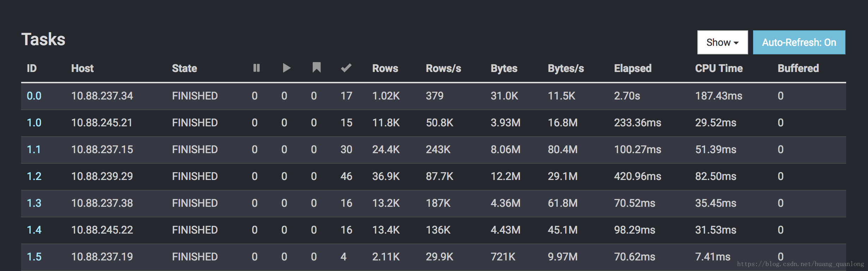Click completed splits count 46
The height and width of the screenshot is (271, 868).
[346, 176]
